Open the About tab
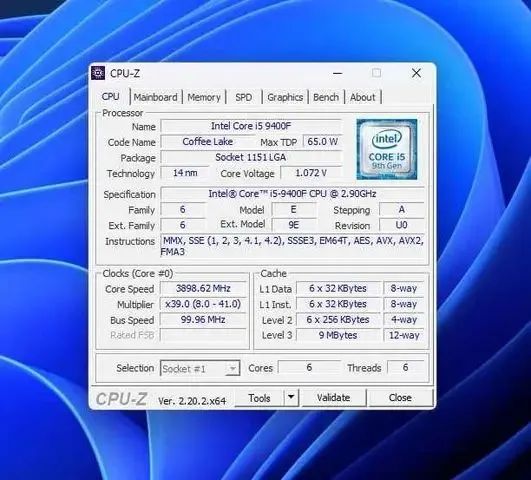This screenshot has height=480, width=531. point(363,97)
